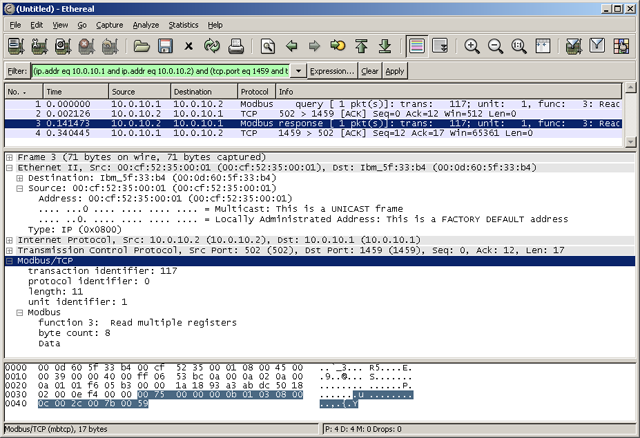
Task: Click the Expression... button
Action: click(x=332, y=71)
